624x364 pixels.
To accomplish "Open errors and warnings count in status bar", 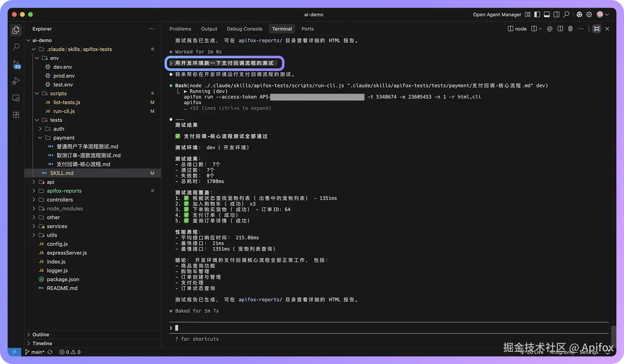I will (70, 352).
